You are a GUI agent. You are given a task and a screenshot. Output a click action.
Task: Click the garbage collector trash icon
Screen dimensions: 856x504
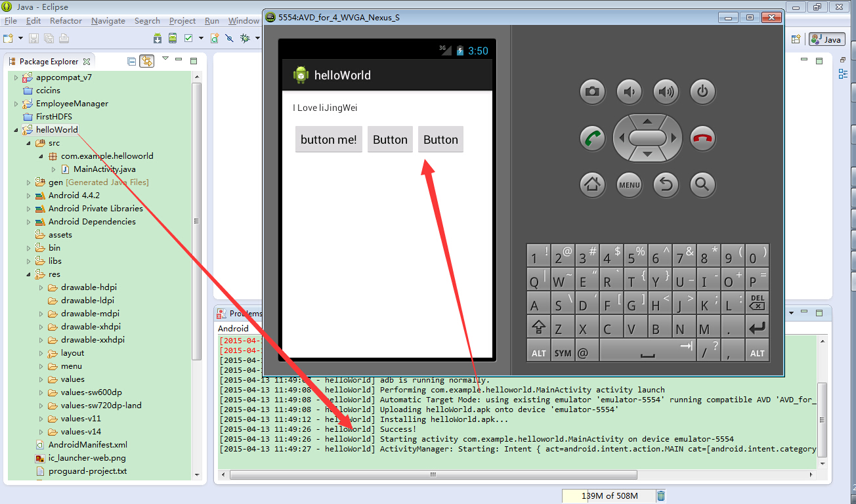tap(661, 495)
